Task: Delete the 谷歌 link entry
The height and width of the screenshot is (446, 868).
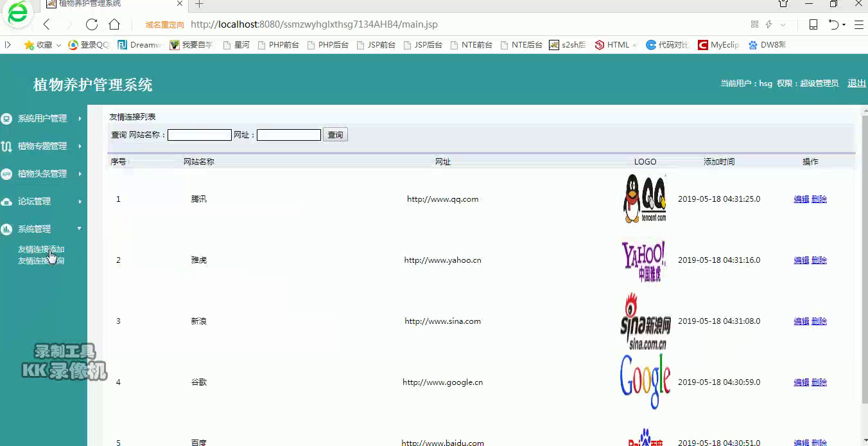Action: (x=819, y=382)
